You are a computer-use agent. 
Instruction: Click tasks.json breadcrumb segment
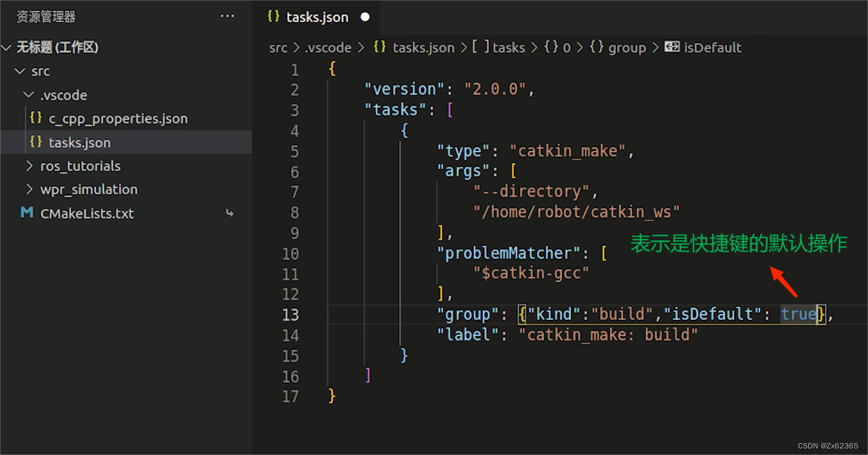pos(424,48)
